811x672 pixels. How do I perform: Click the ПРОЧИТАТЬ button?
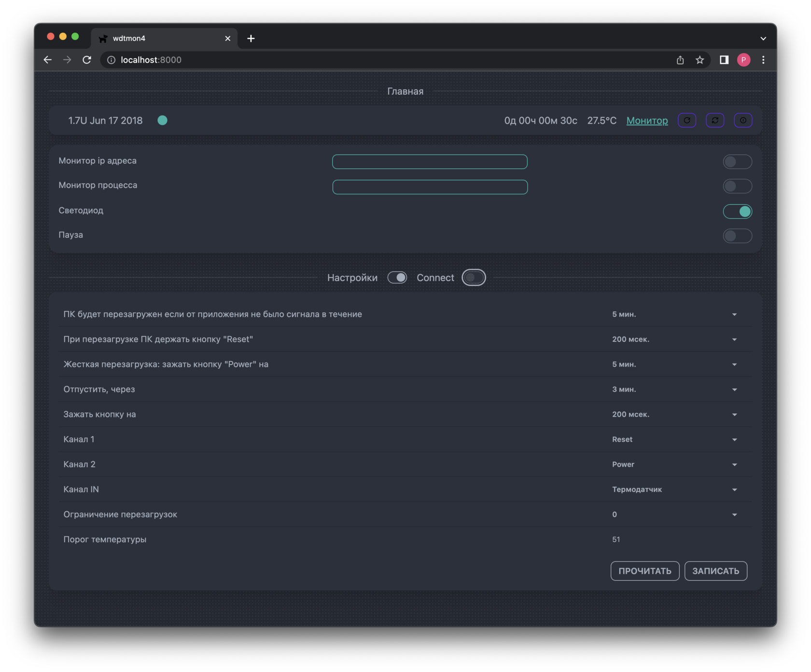point(645,571)
